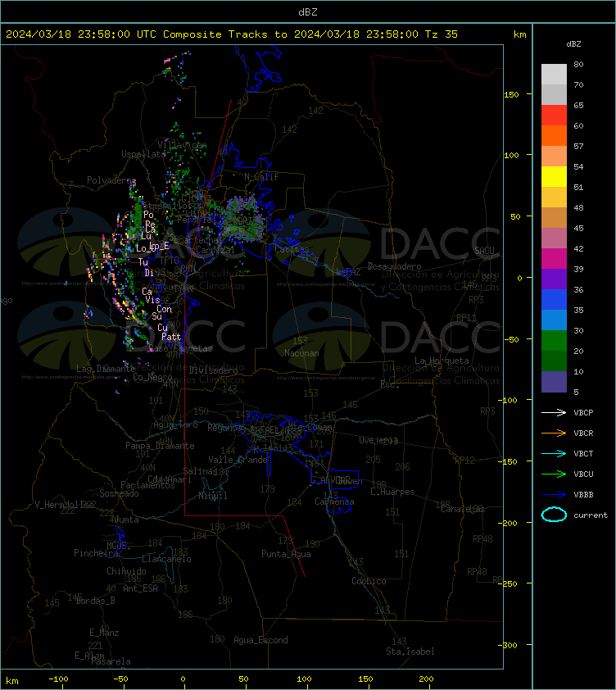The height and width of the screenshot is (690, 616).
Task: Click the 'Polvaderas' map label
Action: coord(111,180)
